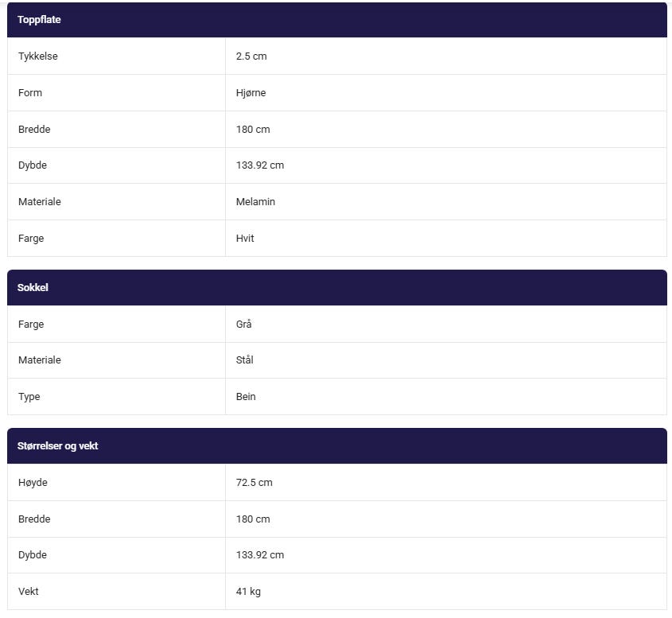The width and height of the screenshot is (672, 618).
Task: Select the Bein type value
Action: click(x=246, y=397)
